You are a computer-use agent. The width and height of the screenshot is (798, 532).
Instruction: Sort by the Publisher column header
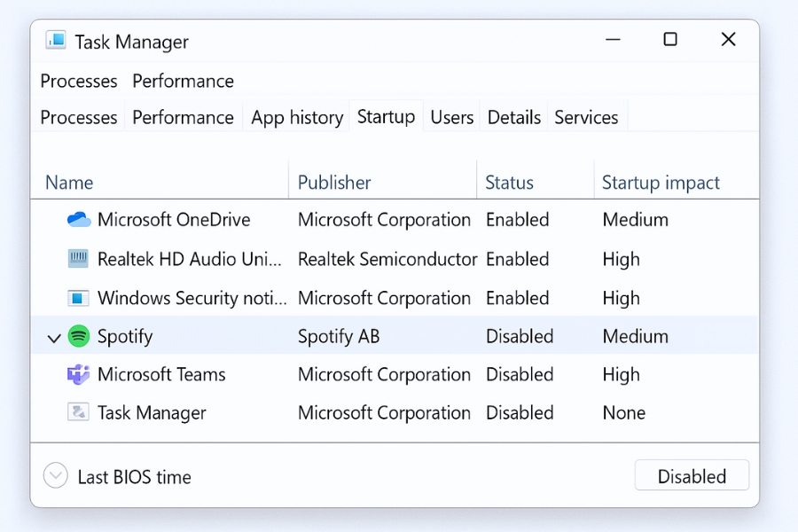click(334, 183)
